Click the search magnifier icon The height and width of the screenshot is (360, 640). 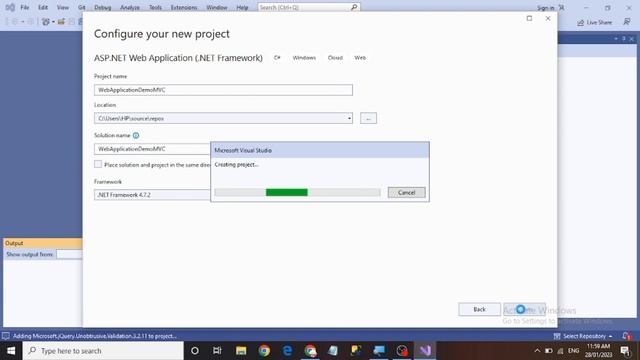click(354, 7)
